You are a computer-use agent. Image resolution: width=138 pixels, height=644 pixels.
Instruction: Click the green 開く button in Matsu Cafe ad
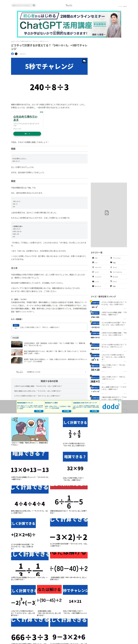click(27, 134)
